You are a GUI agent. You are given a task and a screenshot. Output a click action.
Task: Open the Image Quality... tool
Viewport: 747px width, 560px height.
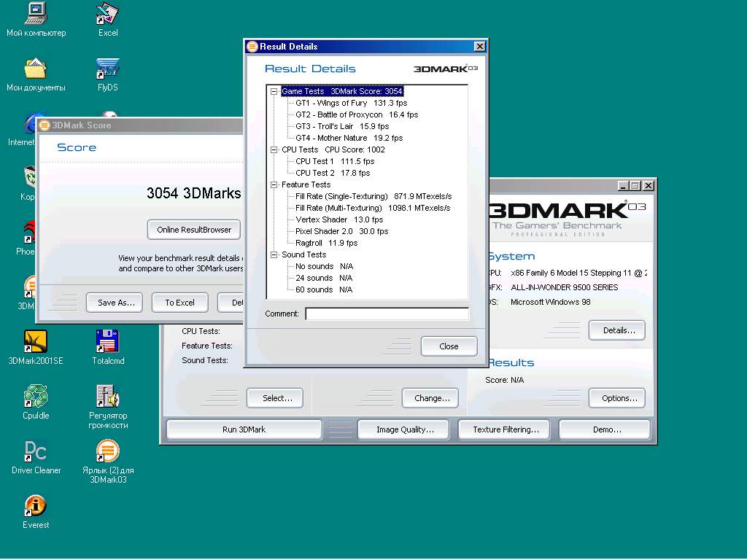click(x=403, y=429)
